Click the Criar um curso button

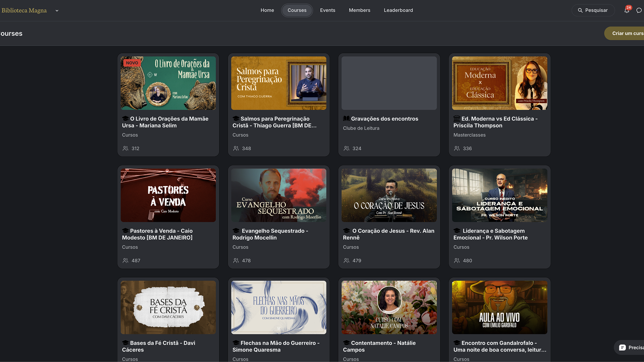pos(624,34)
